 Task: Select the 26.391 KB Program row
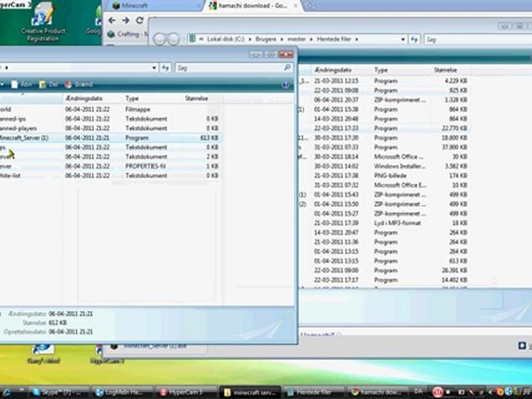383,270
